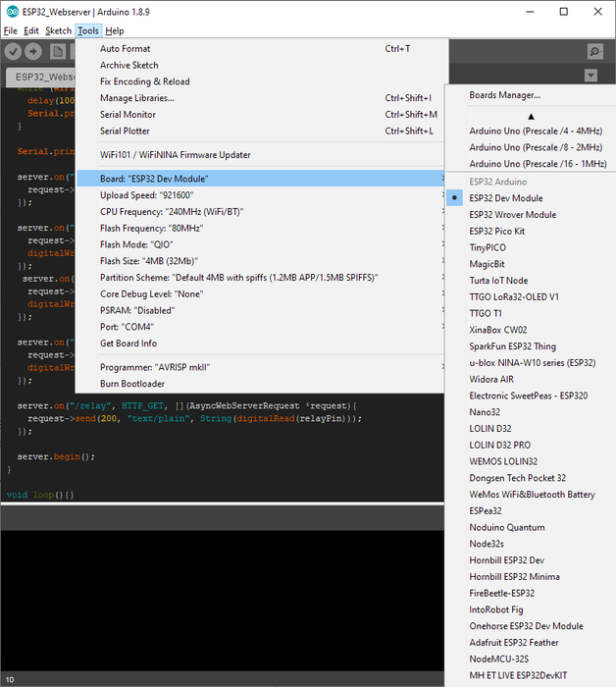Open the File menu
The height and width of the screenshot is (687, 616).
11,30
